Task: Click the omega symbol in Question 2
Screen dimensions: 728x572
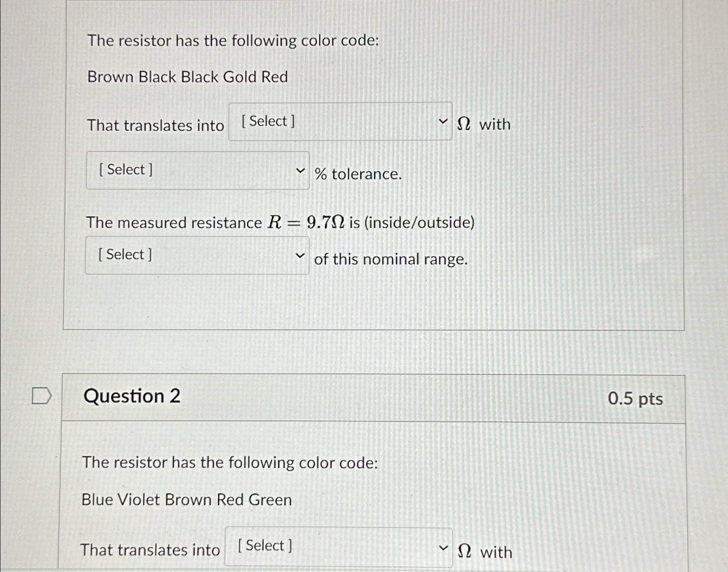Action: (x=465, y=551)
